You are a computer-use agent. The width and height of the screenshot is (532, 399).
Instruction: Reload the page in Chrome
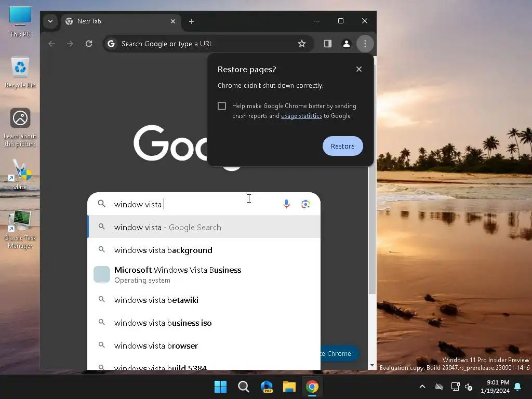point(89,44)
